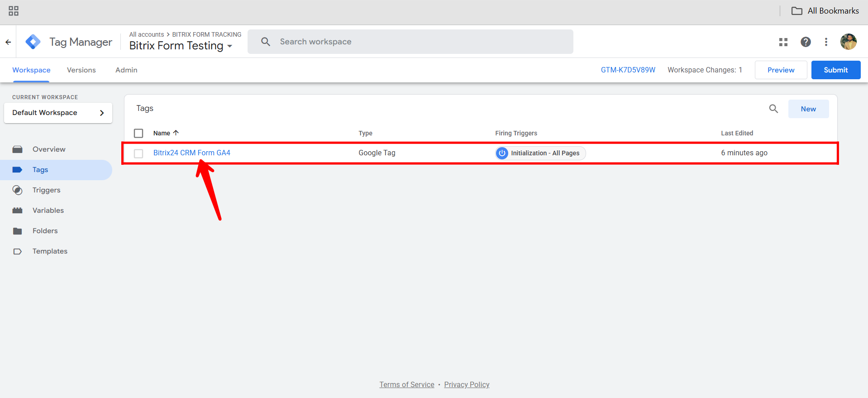Click the Last Edited column header
The width and height of the screenshot is (868, 398).
[737, 133]
